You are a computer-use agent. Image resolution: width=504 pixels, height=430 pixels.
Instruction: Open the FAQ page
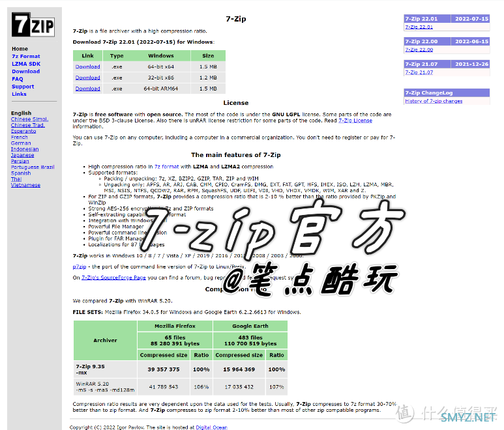click(x=18, y=79)
